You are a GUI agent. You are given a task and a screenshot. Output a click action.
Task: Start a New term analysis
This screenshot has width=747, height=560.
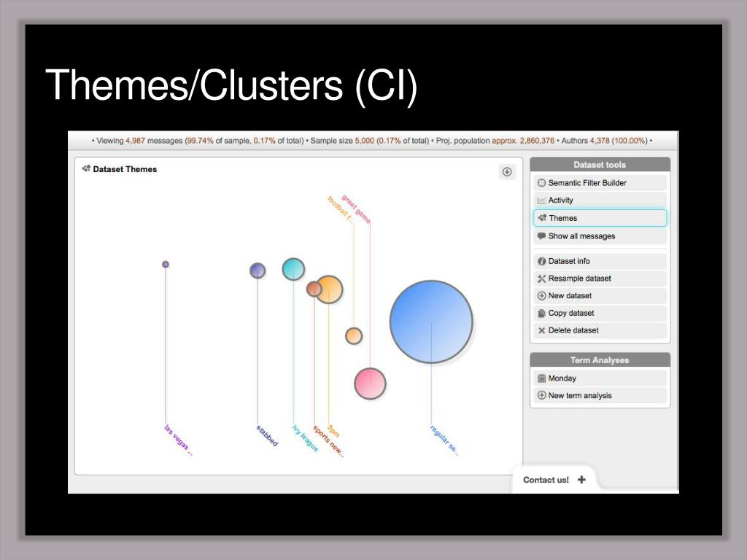[600, 395]
